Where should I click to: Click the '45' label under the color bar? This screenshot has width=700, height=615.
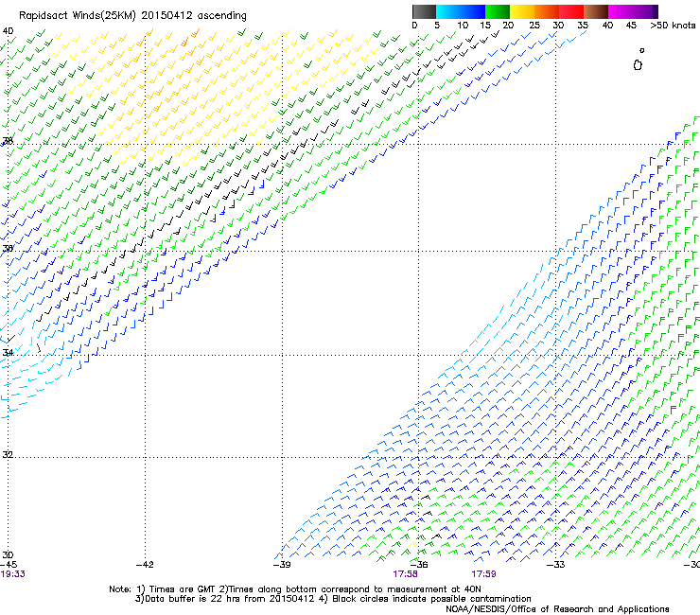pos(631,26)
